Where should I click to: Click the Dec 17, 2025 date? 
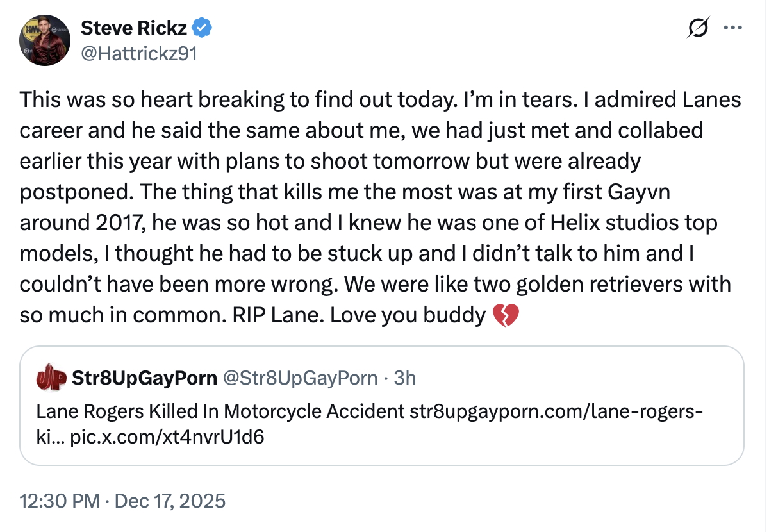pyautogui.click(x=169, y=500)
